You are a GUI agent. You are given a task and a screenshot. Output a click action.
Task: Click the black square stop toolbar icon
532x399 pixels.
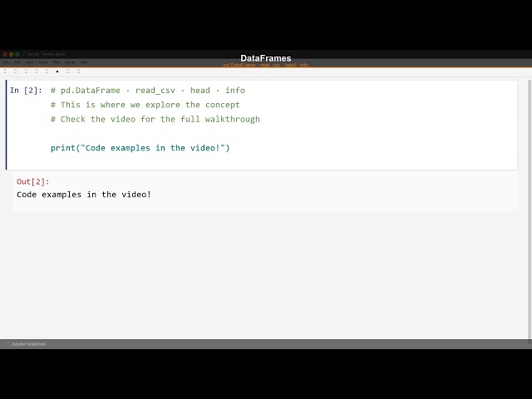click(x=57, y=71)
